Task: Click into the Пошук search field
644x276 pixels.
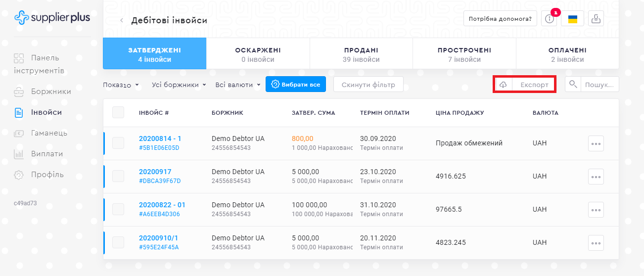Action: click(x=599, y=84)
